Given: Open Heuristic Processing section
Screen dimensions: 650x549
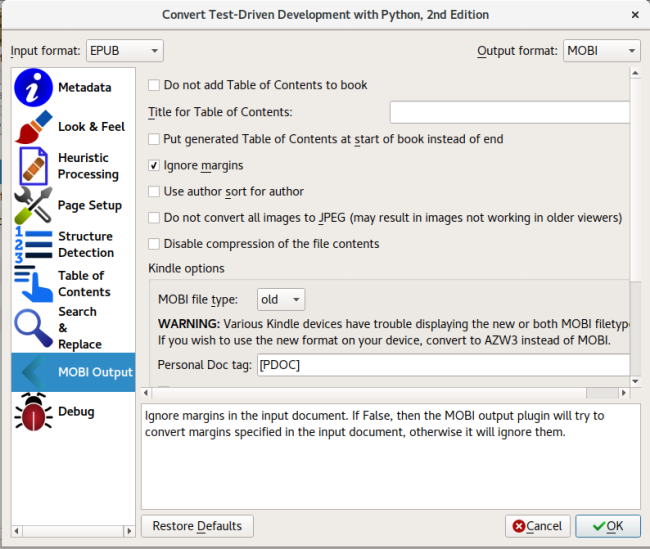Looking at the screenshot, I should coord(73,166).
